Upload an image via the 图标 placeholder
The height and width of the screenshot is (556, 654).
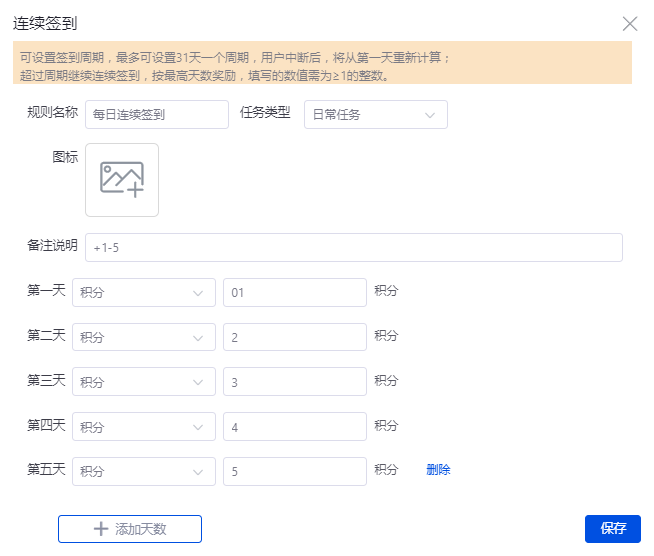pyautogui.click(x=122, y=180)
